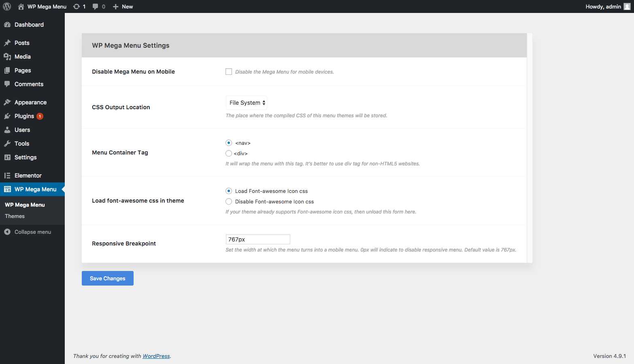The height and width of the screenshot is (364, 634).
Task: Enable Disable Mega Menu on Mobile checkbox
Action: click(x=229, y=72)
